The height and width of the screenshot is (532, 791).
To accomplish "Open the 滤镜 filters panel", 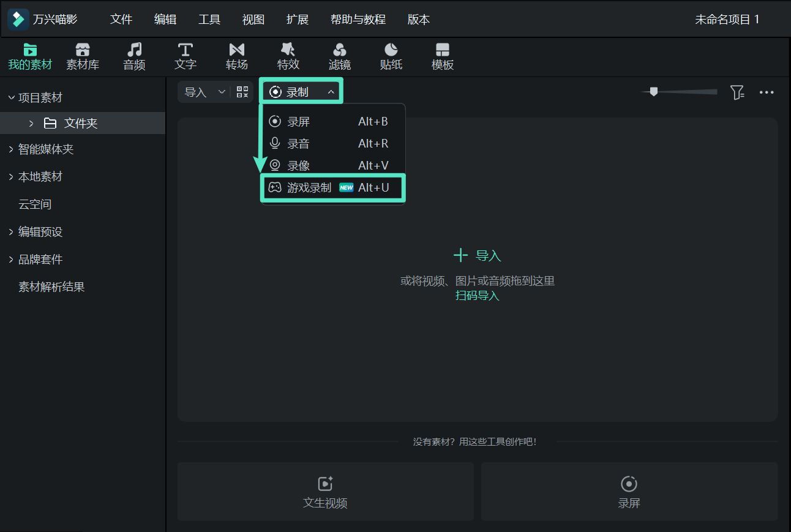I will [x=340, y=57].
